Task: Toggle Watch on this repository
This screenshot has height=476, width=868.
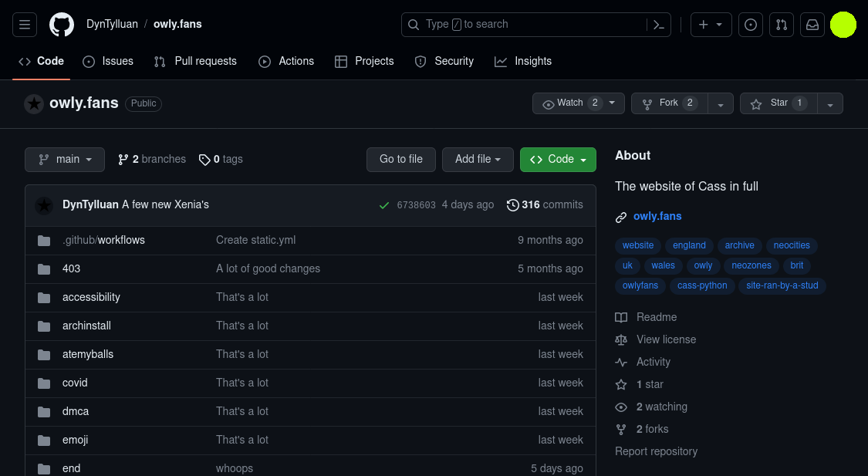Action: (570, 103)
